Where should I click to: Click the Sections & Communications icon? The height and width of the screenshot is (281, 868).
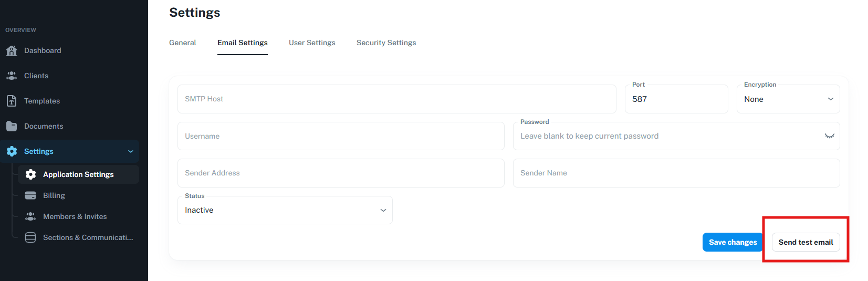point(30,237)
